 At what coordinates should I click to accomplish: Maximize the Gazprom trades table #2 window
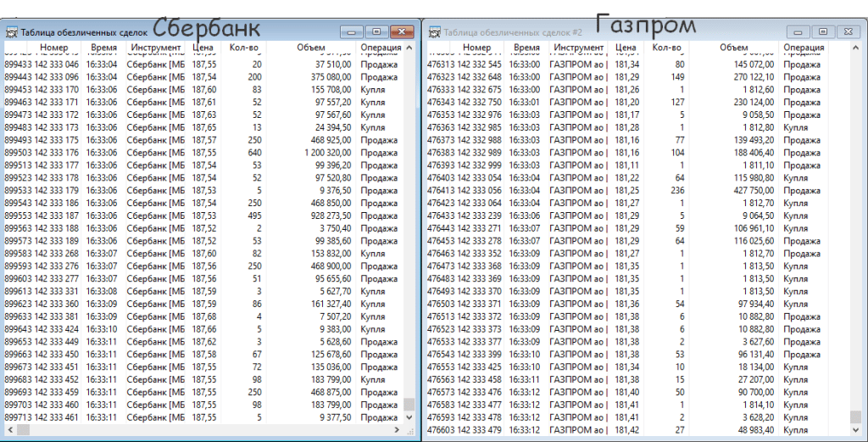tap(822, 31)
